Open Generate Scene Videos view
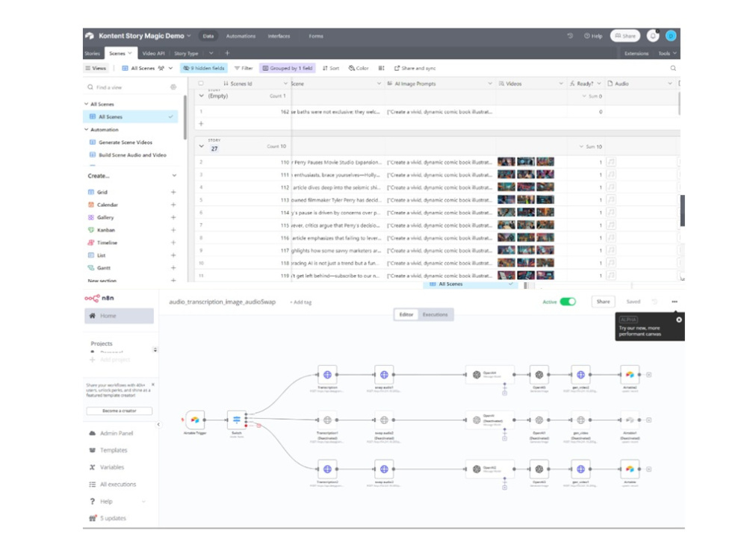 (x=125, y=142)
